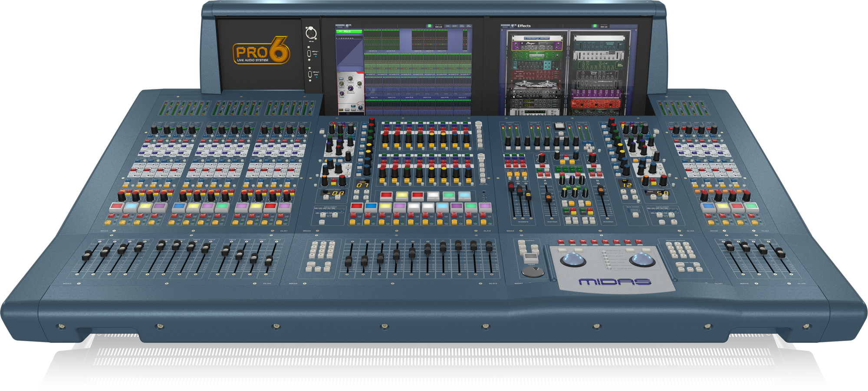The width and height of the screenshot is (868, 391).
Task: Click the black jog wheel
Action: click(532, 272)
